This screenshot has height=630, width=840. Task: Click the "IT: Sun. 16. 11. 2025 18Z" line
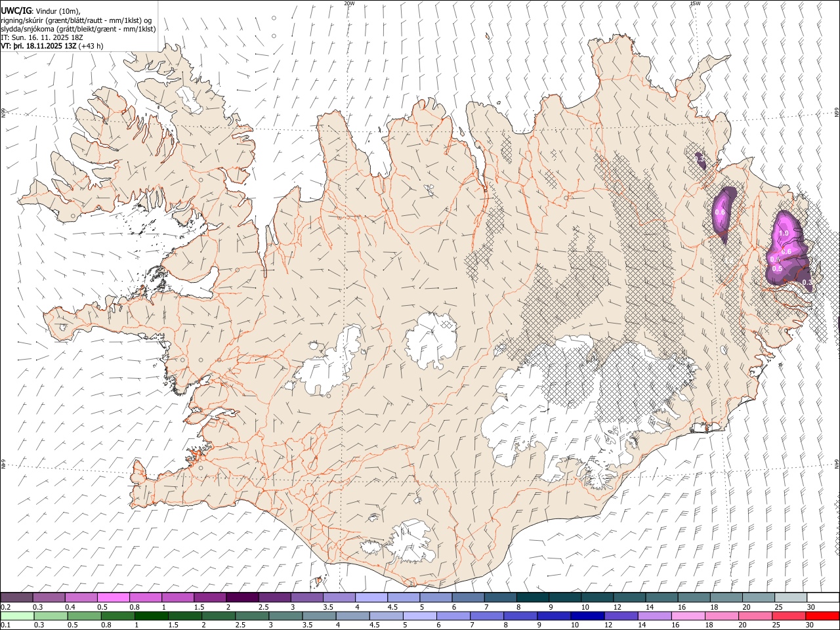[x=43, y=37]
